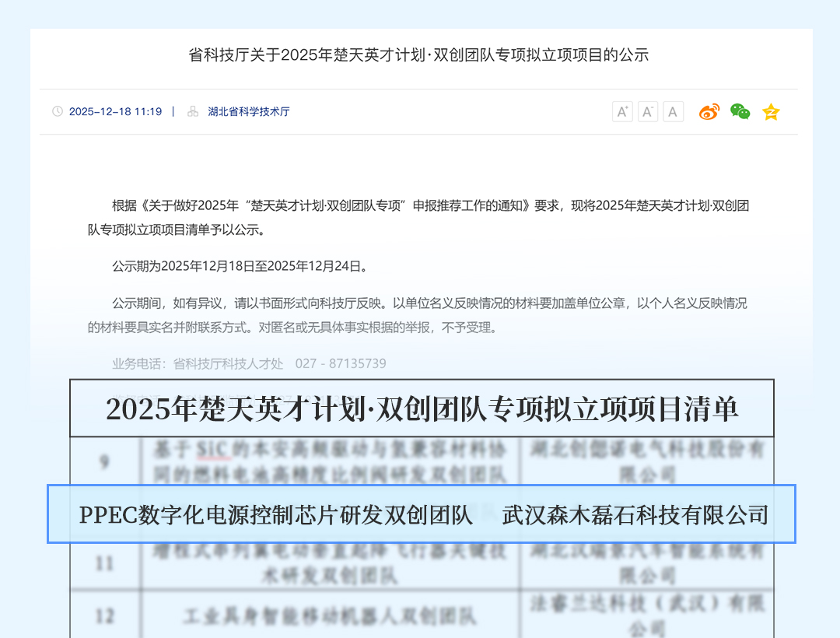840x638 pixels.
Task: Click the decrease font size A- icon
Action: pyautogui.click(x=648, y=111)
